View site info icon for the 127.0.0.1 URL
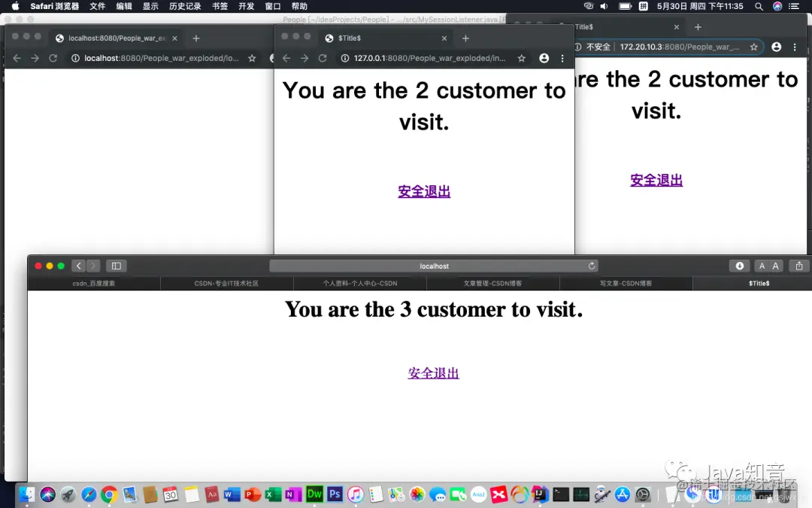 (345, 58)
